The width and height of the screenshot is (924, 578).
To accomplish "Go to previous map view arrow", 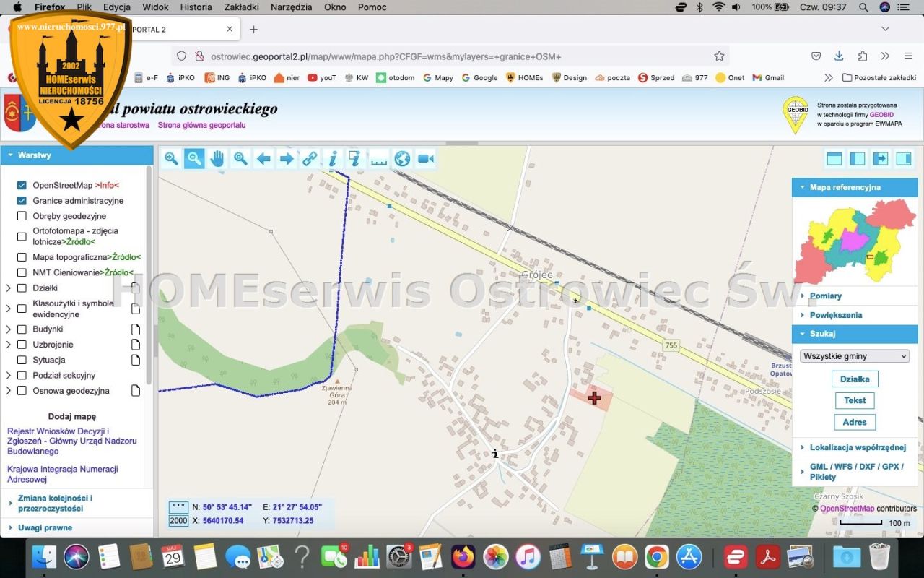I will tap(263, 159).
